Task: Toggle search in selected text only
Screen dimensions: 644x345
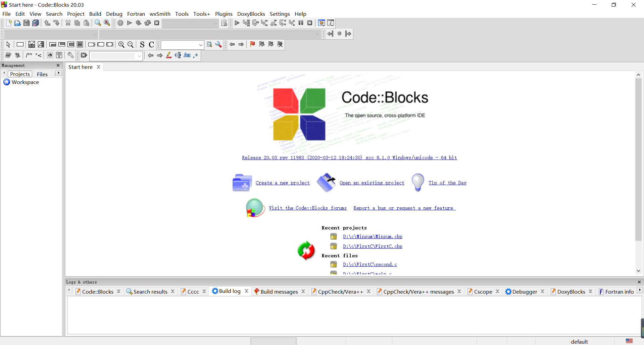Action: [x=178, y=55]
